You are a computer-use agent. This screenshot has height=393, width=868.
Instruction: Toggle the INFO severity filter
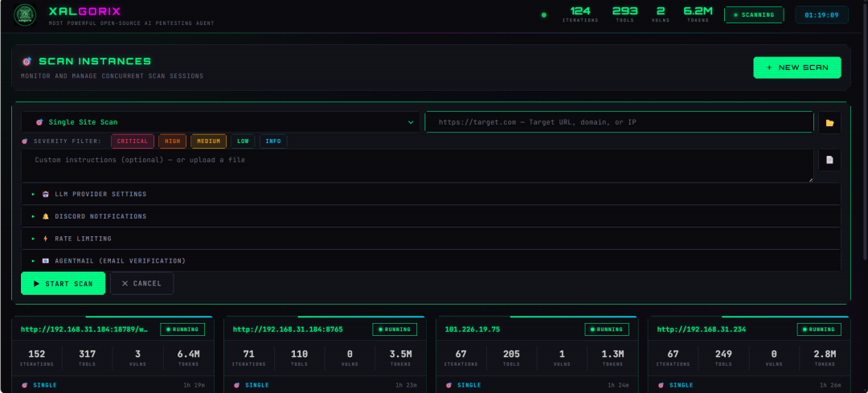coord(273,141)
